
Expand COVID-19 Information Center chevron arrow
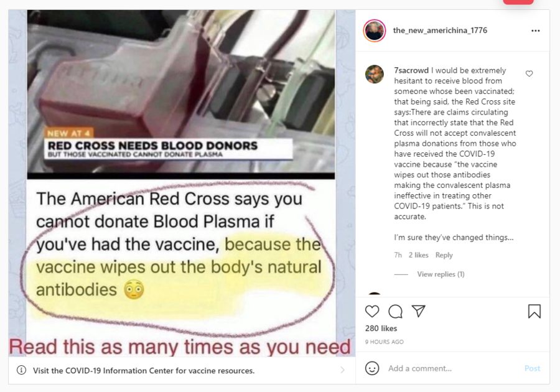pos(342,370)
